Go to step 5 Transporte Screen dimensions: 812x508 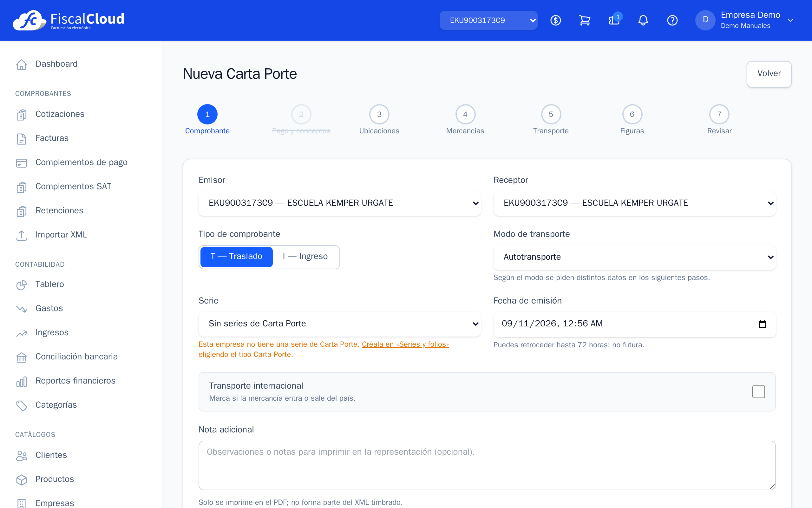[551, 119]
